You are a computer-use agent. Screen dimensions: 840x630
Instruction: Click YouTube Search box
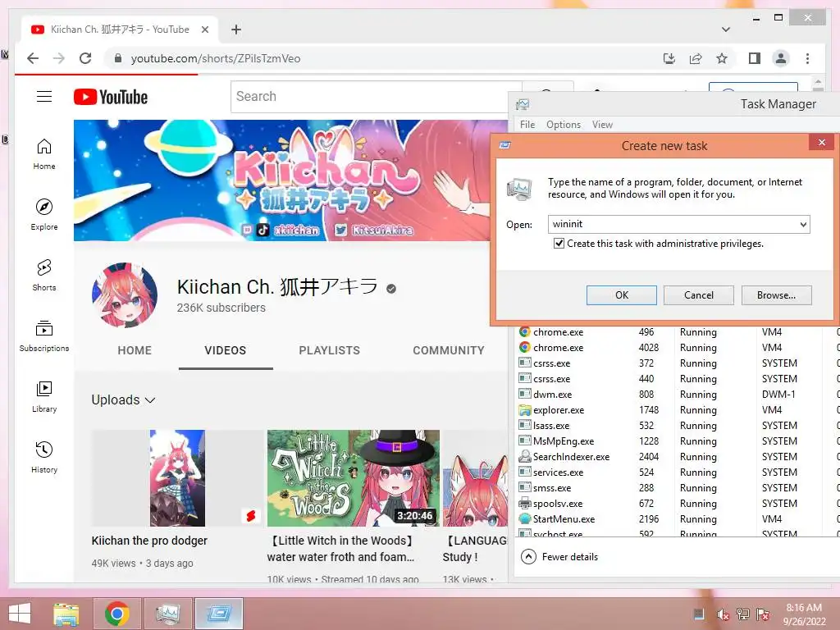click(x=375, y=97)
